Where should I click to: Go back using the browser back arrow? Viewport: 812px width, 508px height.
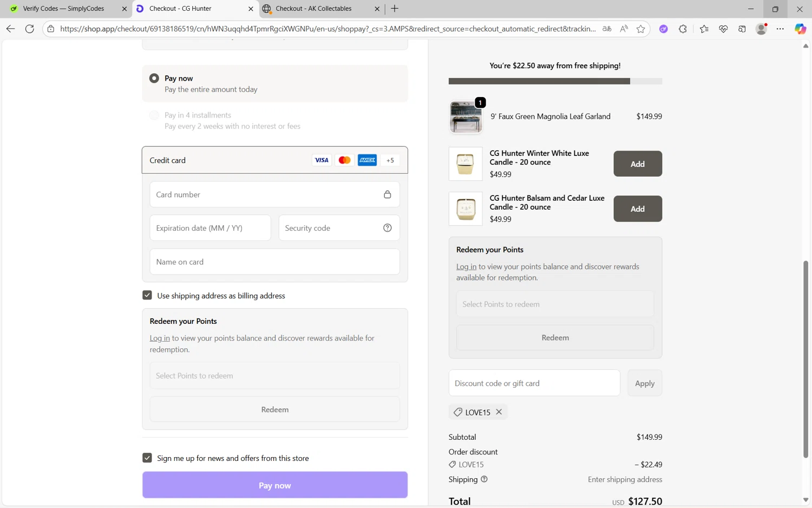tap(10, 29)
